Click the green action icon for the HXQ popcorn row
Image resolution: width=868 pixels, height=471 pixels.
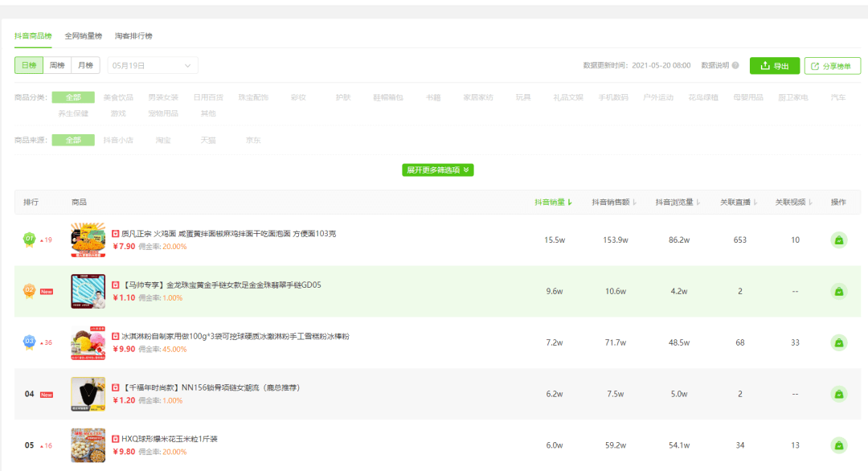coord(838,445)
